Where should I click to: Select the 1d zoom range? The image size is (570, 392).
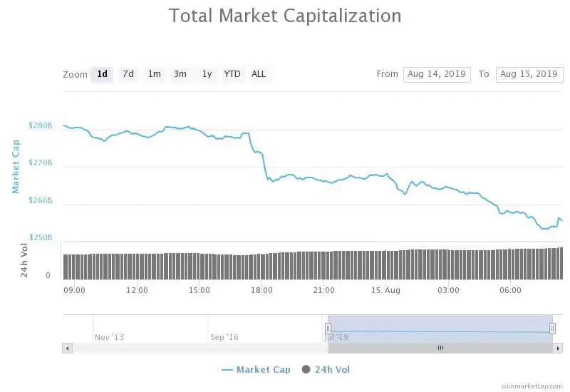102,74
